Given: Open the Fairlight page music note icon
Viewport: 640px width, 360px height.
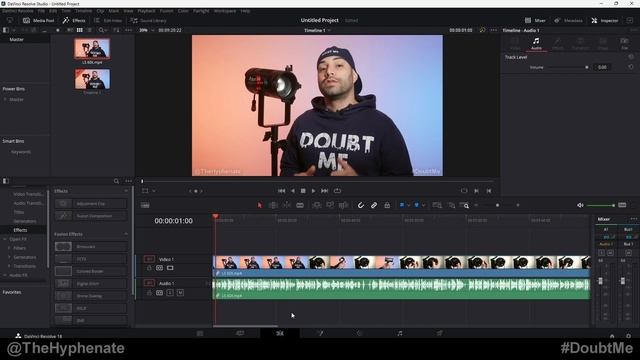Looking at the screenshot, I should tap(400, 333).
